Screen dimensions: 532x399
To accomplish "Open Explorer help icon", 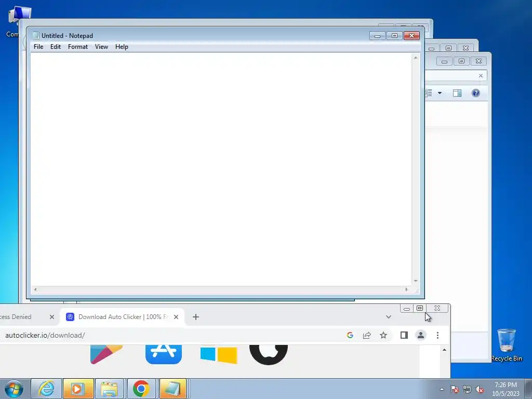I will pyautogui.click(x=476, y=93).
